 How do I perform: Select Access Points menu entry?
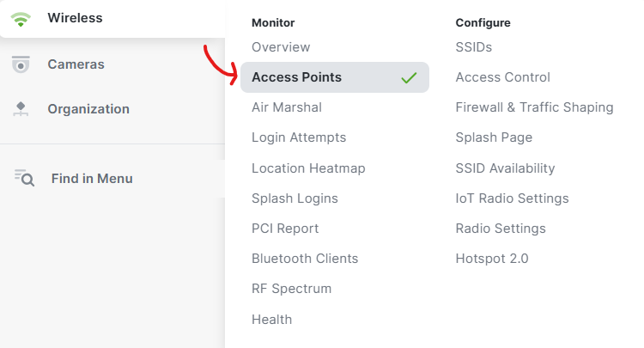[335, 77]
